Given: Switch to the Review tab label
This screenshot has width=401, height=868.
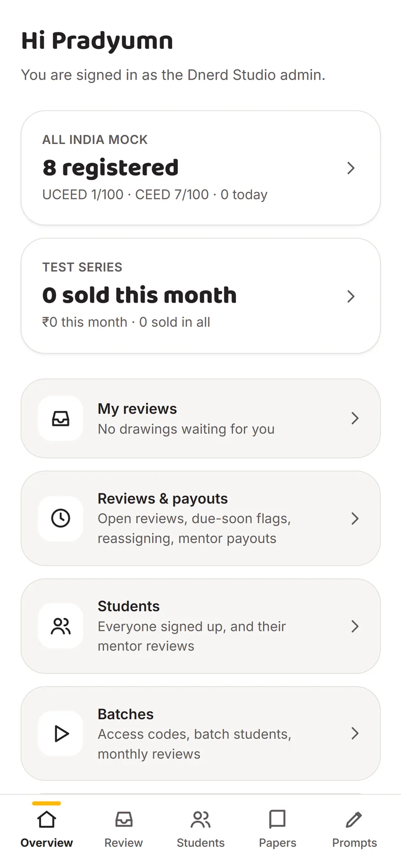Looking at the screenshot, I should (x=123, y=843).
